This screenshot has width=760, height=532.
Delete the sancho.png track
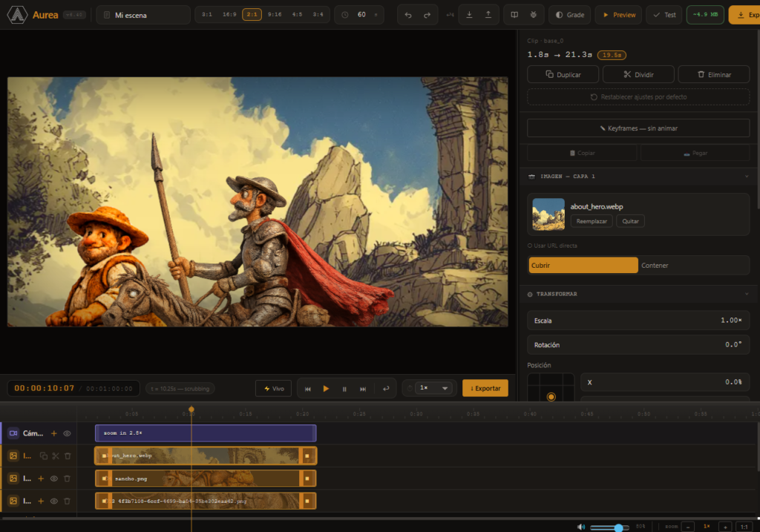tap(68, 479)
